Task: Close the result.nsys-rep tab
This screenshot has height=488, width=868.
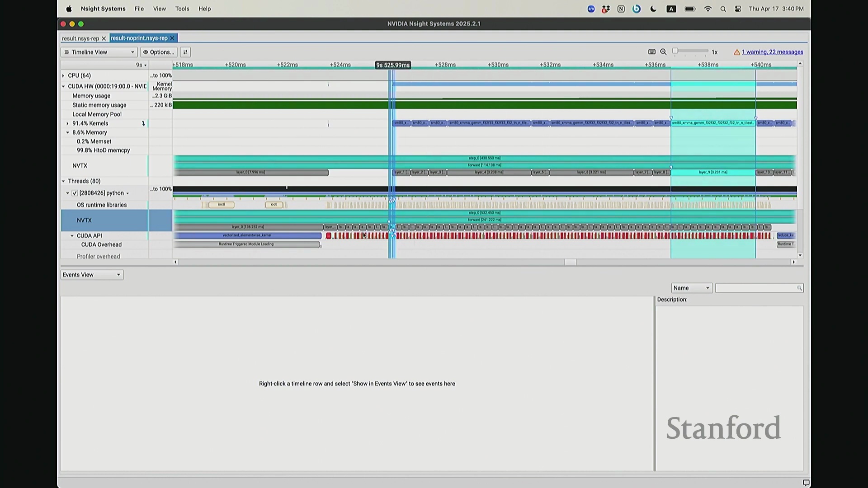Action: [104, 38]
